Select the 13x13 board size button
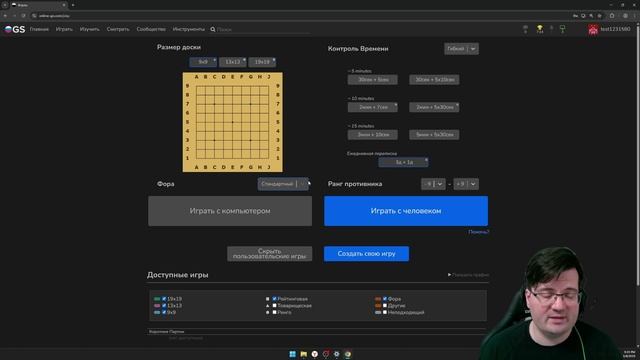The width and height of the screenshot is (640, 360). pyautogui.click(x=233, y=62)
